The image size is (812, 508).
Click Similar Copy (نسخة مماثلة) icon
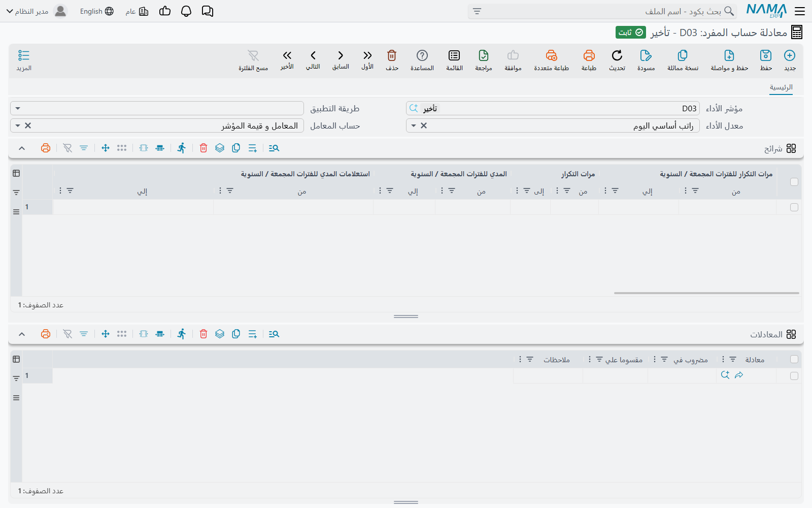click(683, 55)
